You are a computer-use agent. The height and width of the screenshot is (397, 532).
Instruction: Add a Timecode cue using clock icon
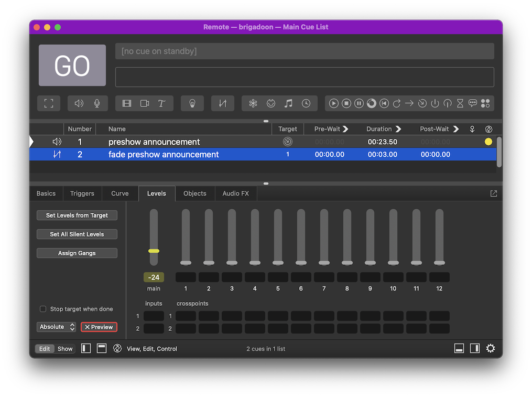(306, 103)
